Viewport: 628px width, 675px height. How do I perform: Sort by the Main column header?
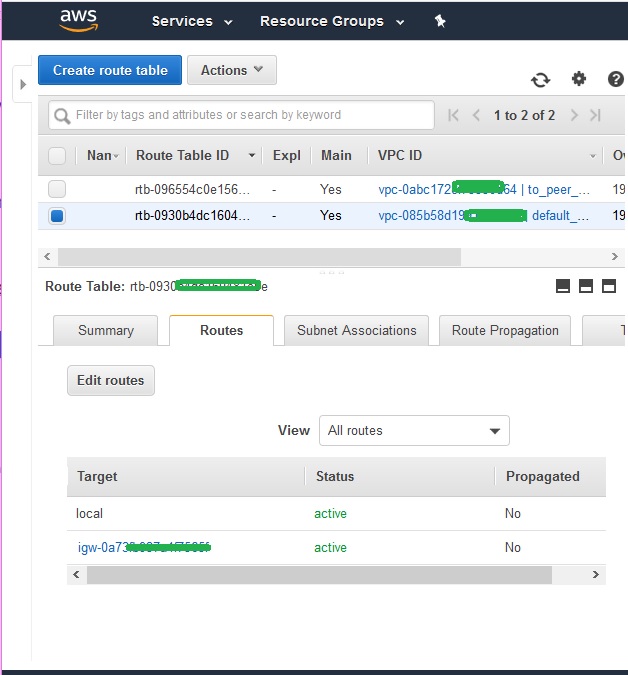coord(336,155)
